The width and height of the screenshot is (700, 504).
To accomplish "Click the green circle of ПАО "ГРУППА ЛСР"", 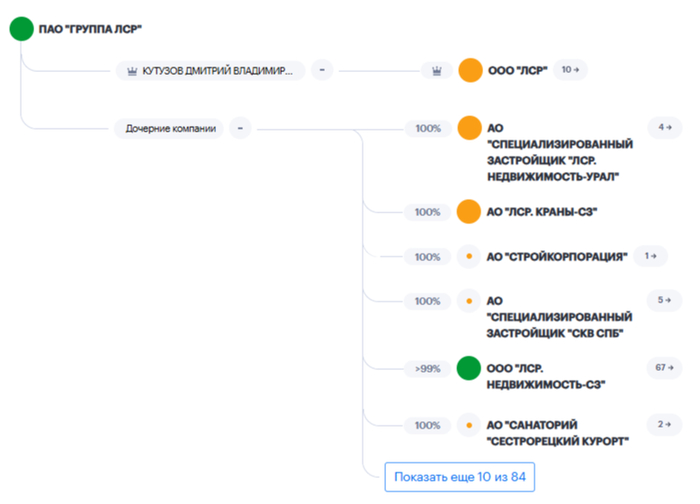I will (x=21, y=29).
